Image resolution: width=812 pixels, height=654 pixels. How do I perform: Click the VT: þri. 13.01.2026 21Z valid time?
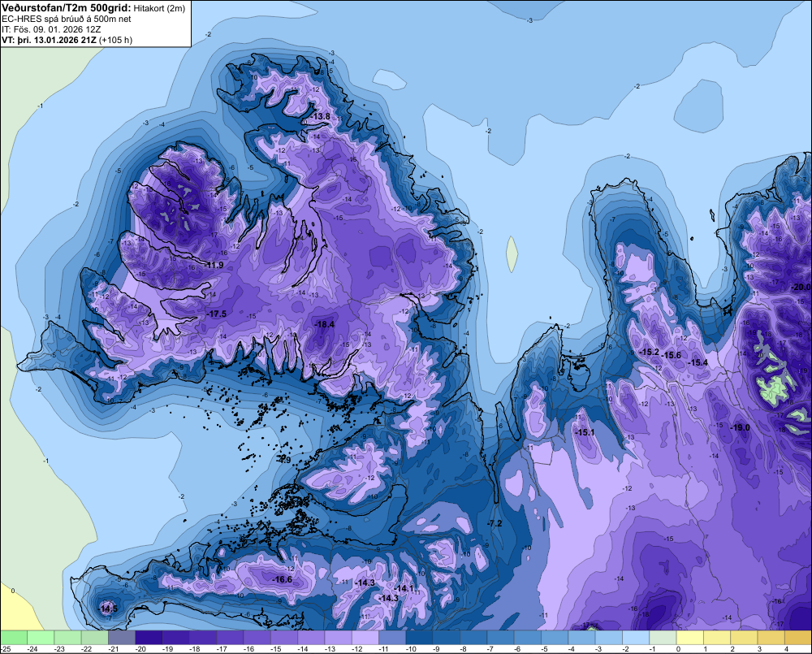49,40
